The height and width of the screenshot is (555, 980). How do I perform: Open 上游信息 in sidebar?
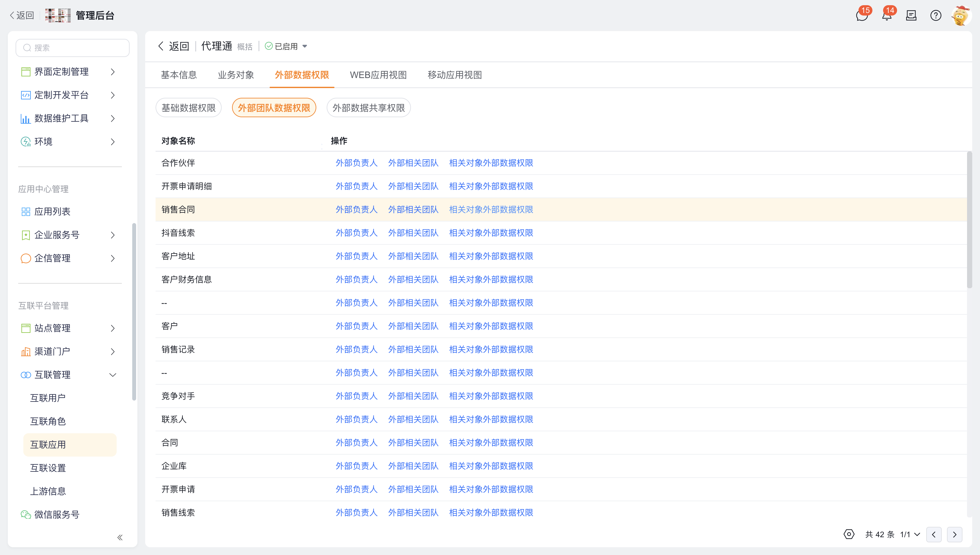[x=48, y=491]
